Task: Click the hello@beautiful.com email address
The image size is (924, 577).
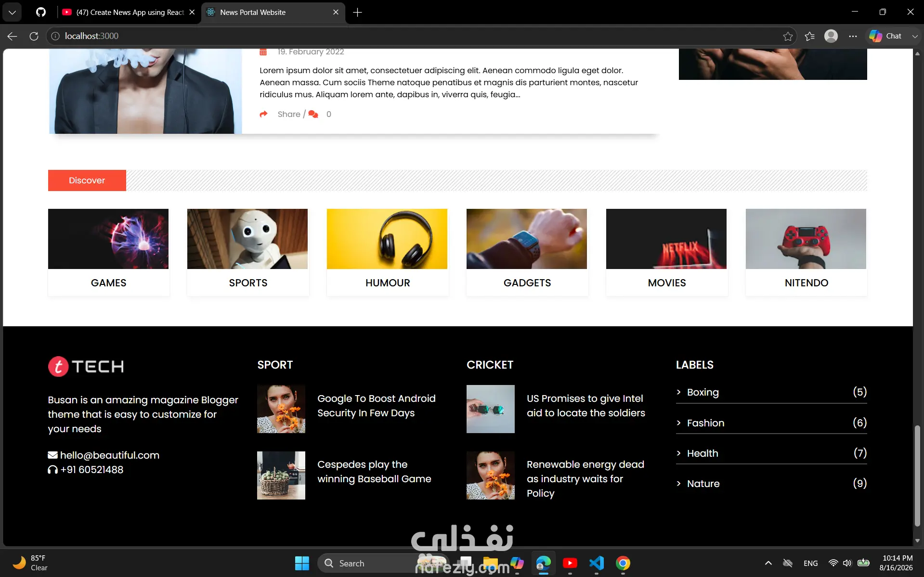Action: [x=110, y=455]
